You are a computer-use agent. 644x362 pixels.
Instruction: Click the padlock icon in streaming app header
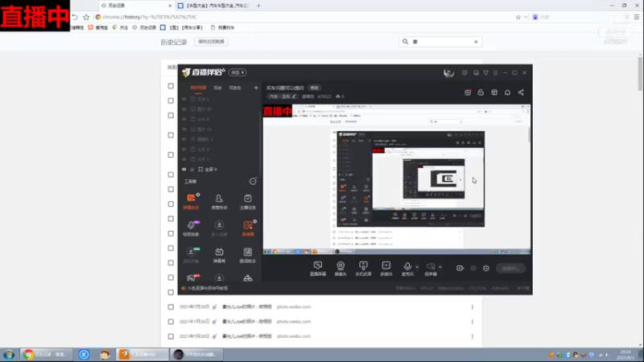(x=481, y=93)
